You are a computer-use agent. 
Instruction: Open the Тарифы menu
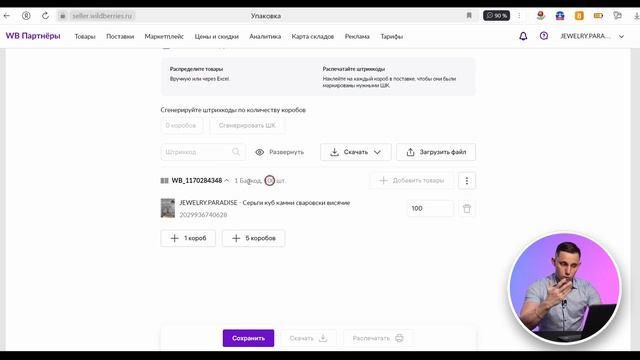tap(391, 36)
